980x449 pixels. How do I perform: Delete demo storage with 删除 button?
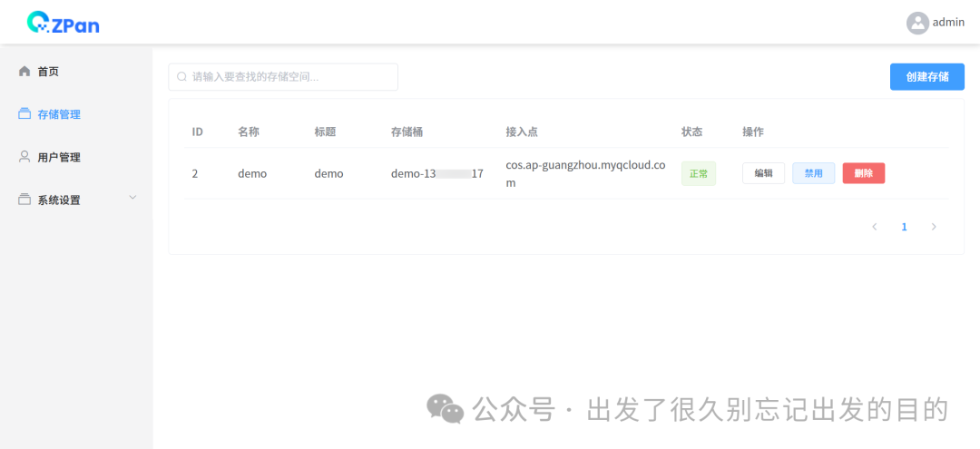point(863,173)
